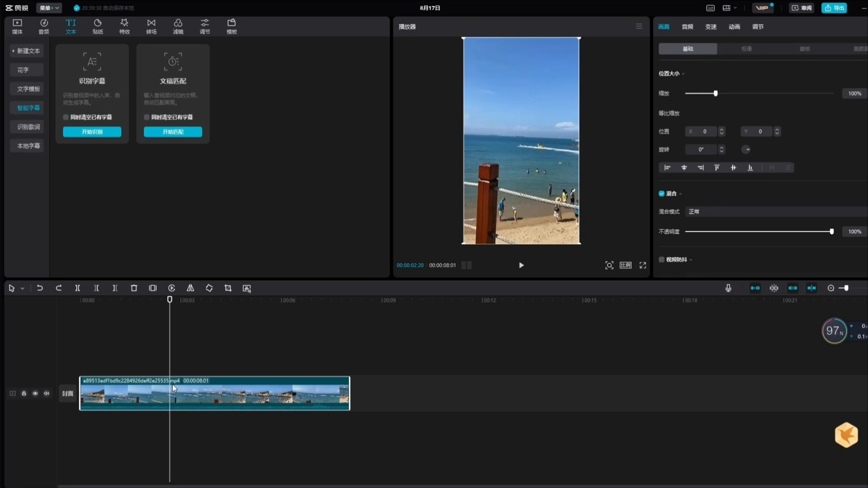Check 同时清空已有字幕 under 文稿匹配
The image size is (868, 488).
click(x=146, y=117)
